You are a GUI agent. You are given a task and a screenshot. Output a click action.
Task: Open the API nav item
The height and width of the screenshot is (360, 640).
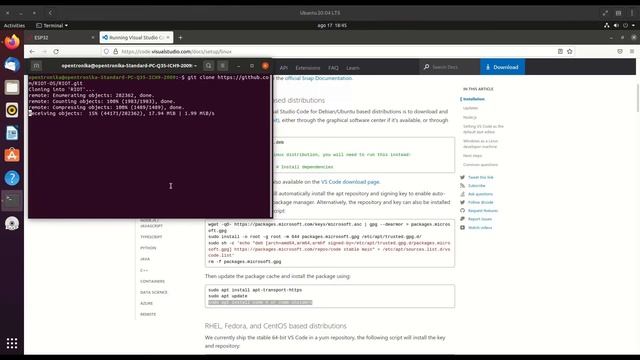coord(284,68)
